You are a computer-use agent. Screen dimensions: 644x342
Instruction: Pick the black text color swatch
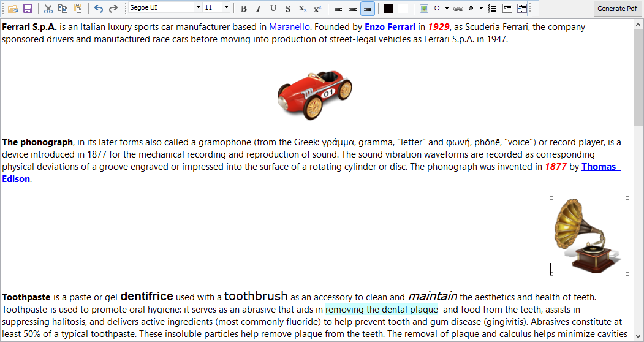388,9
